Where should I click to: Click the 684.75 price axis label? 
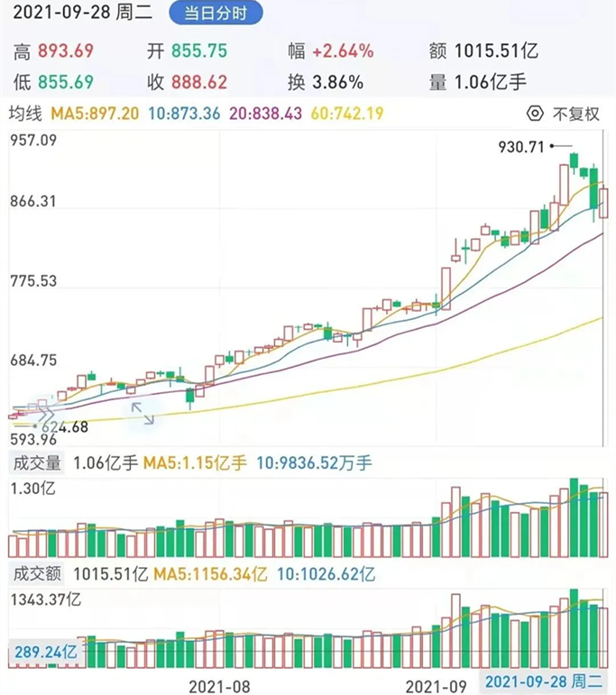click(33, 360)
